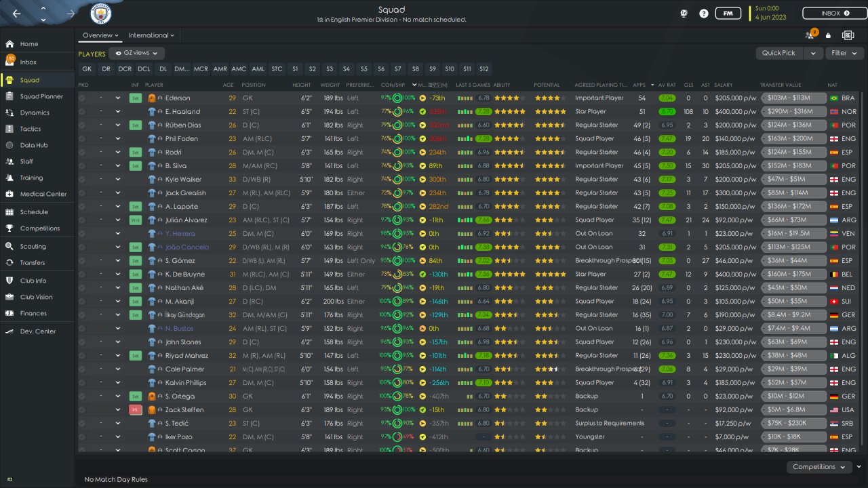
Task: Toggle the picked circle for E. Haaland
Action: 82,112
